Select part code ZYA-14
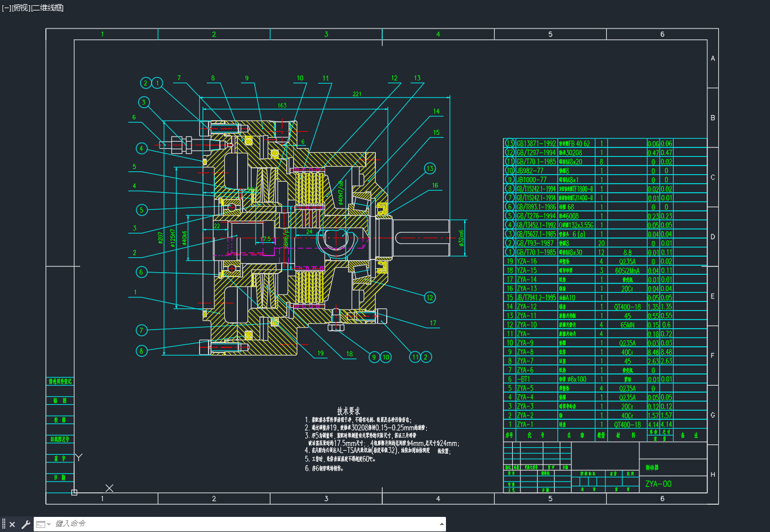The width and height of the screenshot is (770, 532). click(527, 279)
